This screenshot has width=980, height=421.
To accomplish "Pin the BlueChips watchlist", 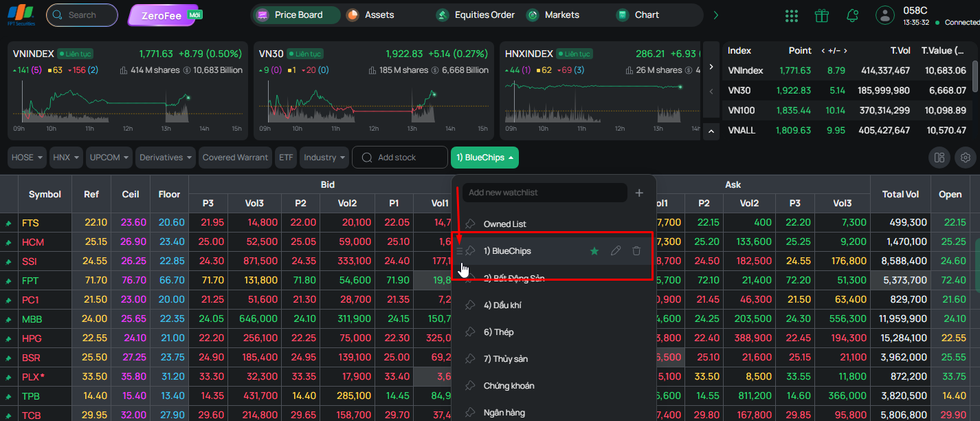I will 471,251.
